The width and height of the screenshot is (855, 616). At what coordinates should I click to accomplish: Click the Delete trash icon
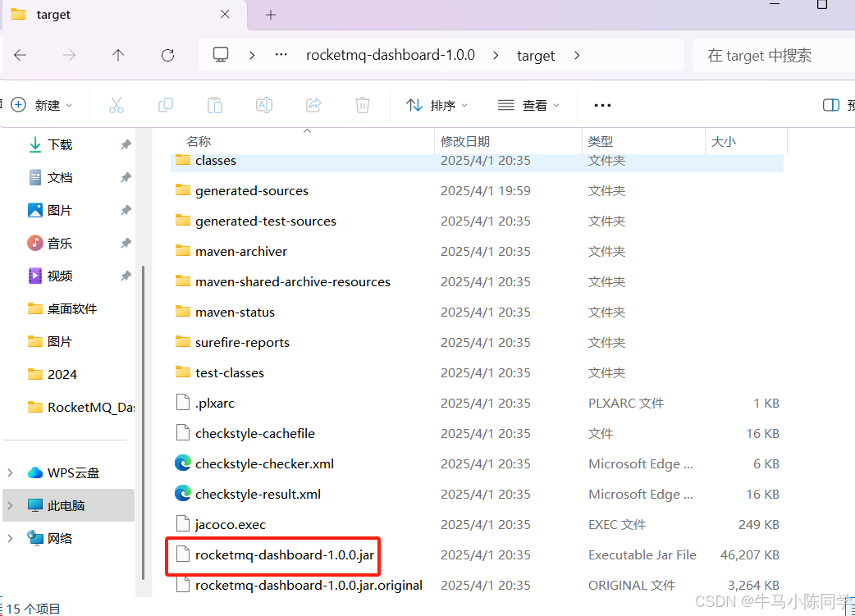coord(363,105)
